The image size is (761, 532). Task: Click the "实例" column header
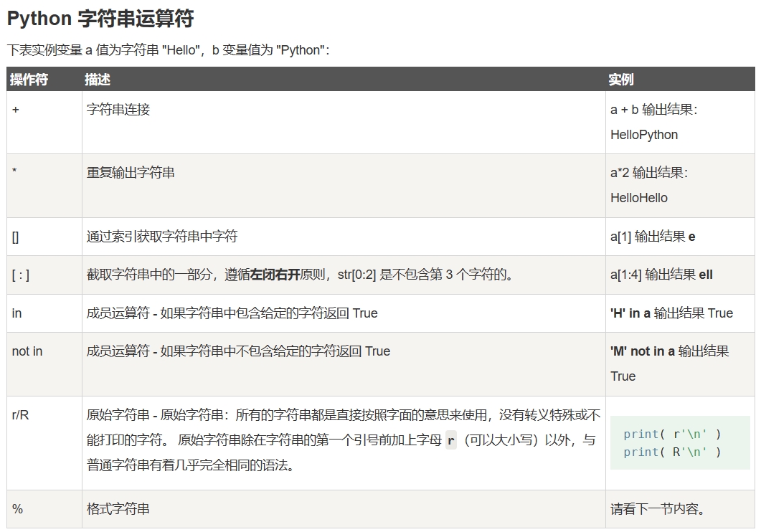click(621, 80)
